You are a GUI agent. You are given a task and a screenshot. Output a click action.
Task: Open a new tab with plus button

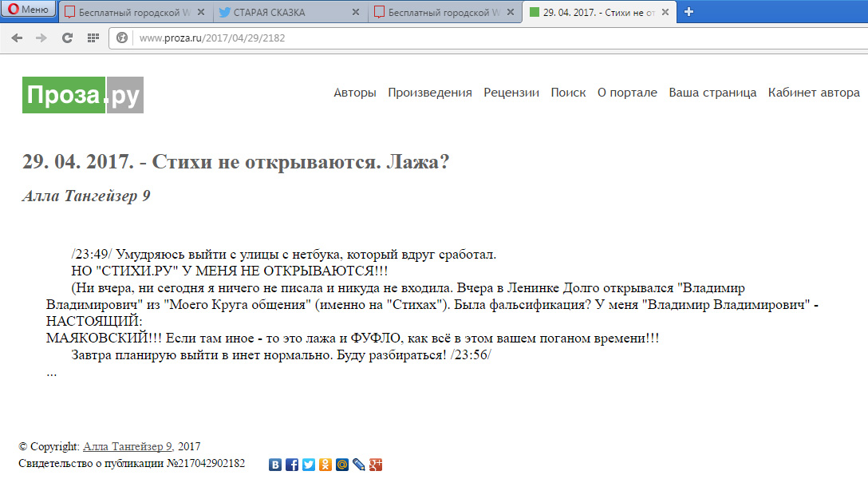(689, 11)
